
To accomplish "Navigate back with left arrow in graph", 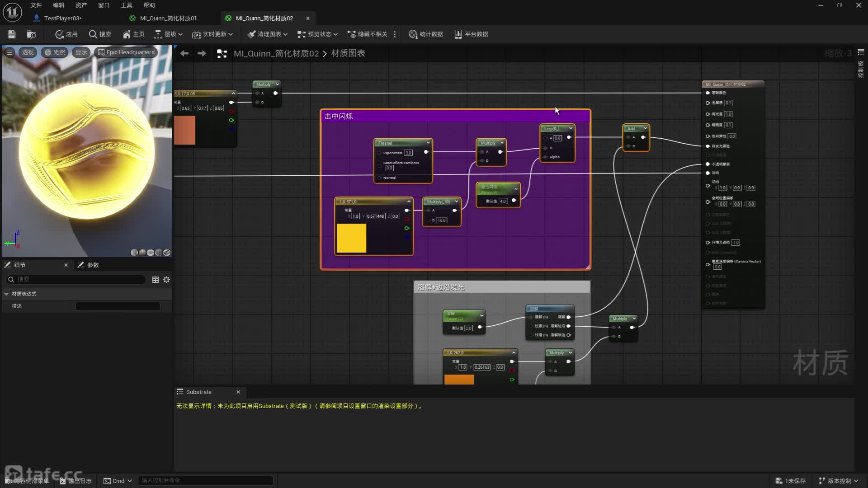I will (x=184, y=53).
